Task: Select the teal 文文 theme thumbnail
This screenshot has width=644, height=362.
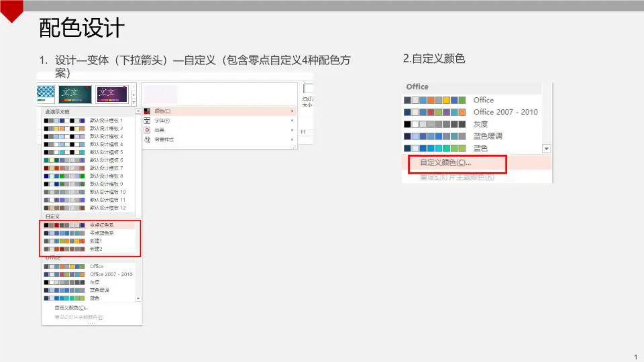Action: 75,95
